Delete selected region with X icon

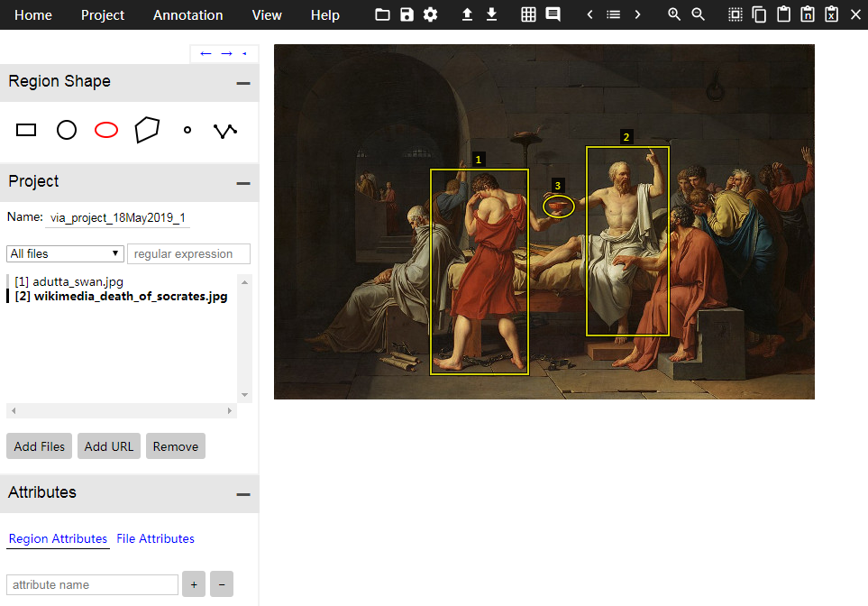point(855,14)
